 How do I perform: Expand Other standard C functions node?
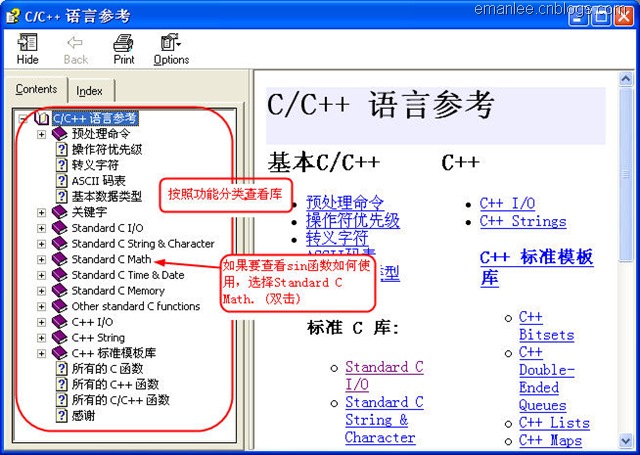click(41, 306)
